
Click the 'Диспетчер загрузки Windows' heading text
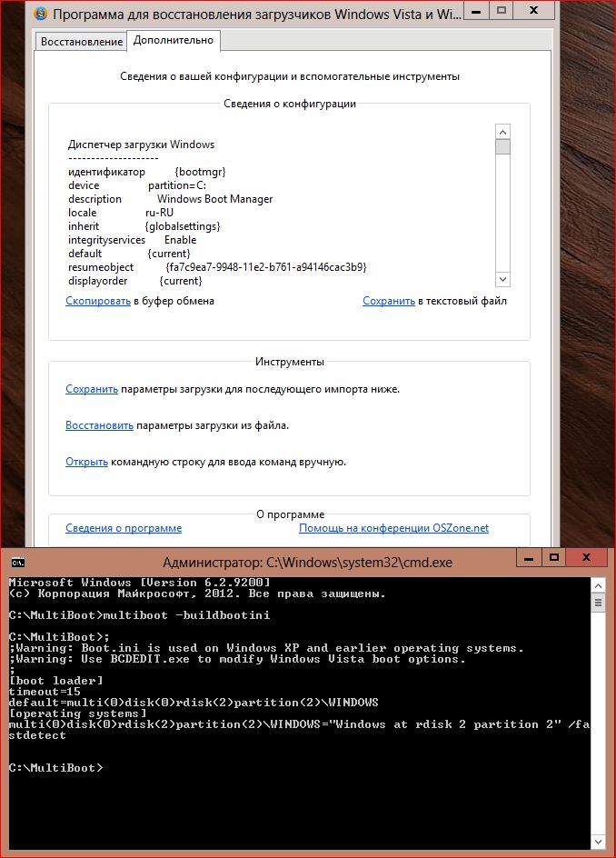pyautogui.click(x=141, y=145)
